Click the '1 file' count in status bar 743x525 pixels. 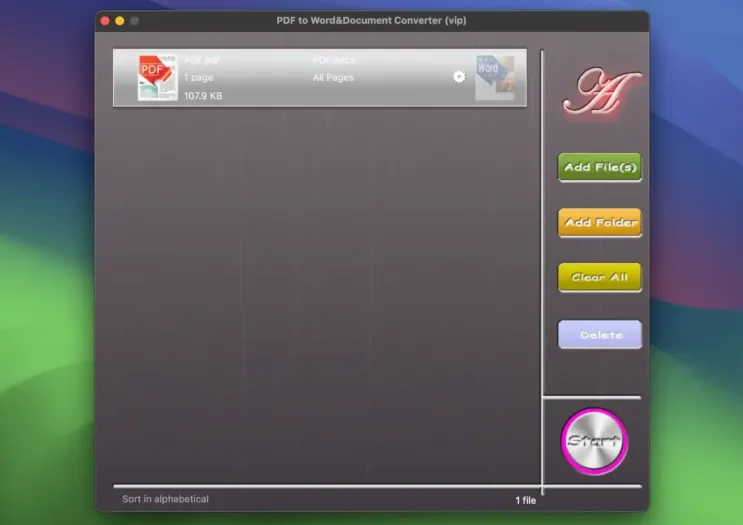(x=526, y=500)
